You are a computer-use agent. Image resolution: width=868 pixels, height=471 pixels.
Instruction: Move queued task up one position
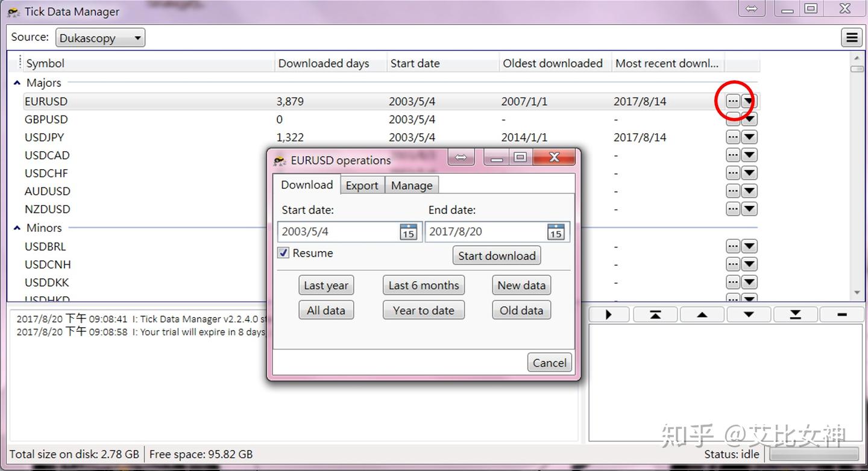click(702, 314)
